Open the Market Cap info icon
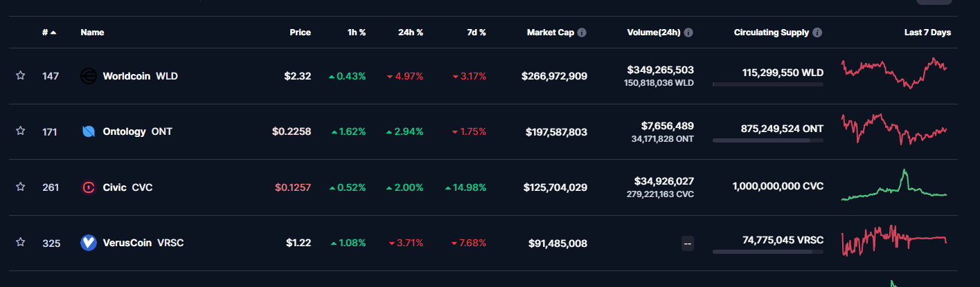Image resolution: width=980 pixels, height=287 pixels. pos(582,33)
